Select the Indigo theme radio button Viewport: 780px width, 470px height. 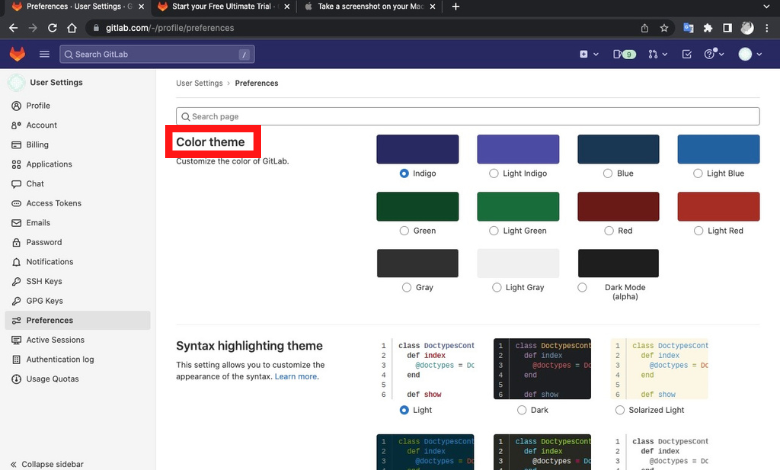[x=404, y=173]
